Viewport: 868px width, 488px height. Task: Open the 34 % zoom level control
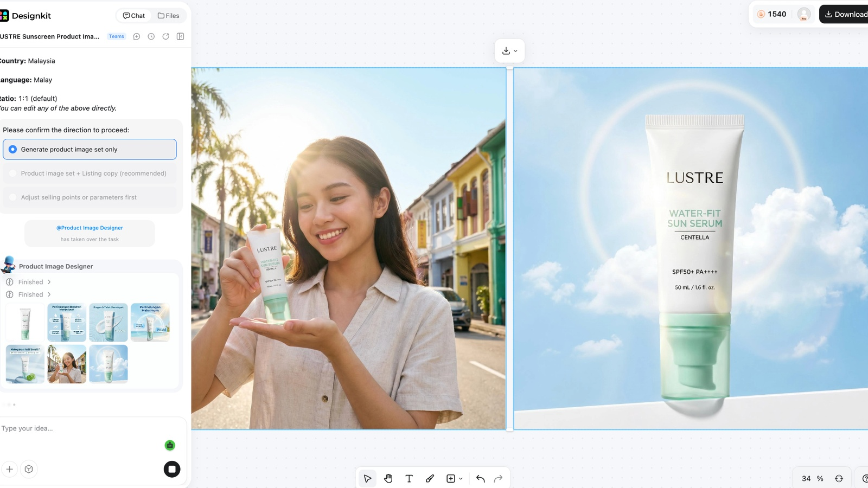[812, 478]
